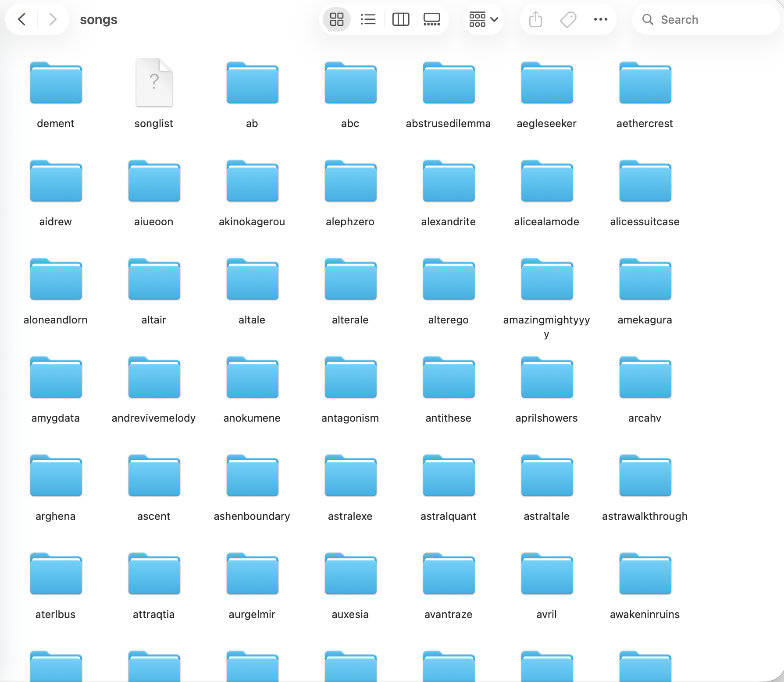Click the songs window title
The height and width of the screenshot is (682, 784).
click(99, 20)
